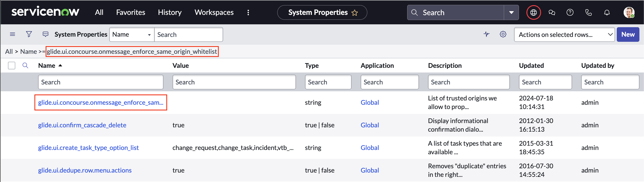
Task: Open notifications bell icon
Action: (x=607, y=12)
